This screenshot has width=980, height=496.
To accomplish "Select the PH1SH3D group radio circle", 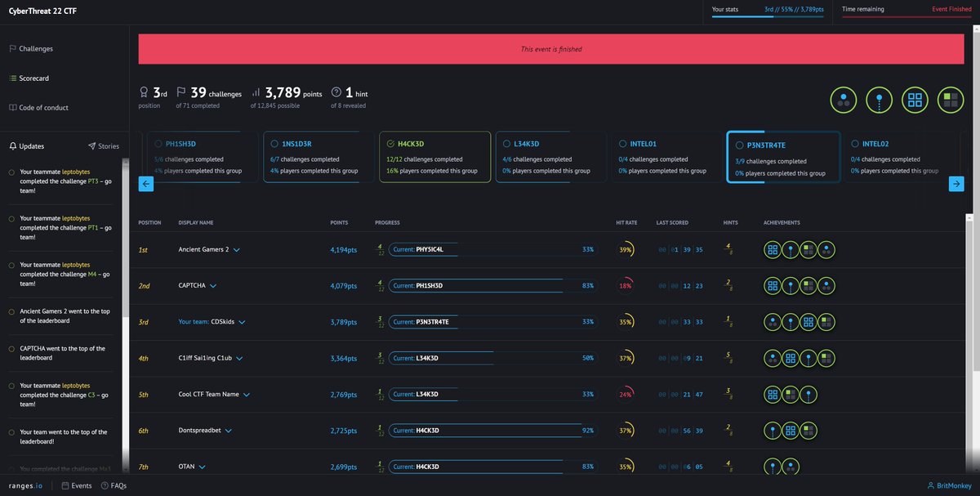I will pos(158,144).
